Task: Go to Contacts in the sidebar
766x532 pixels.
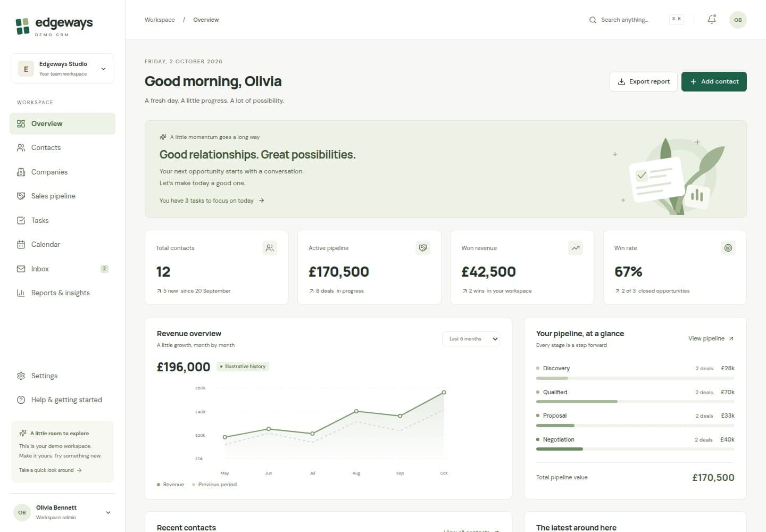Action: point(62,148)
